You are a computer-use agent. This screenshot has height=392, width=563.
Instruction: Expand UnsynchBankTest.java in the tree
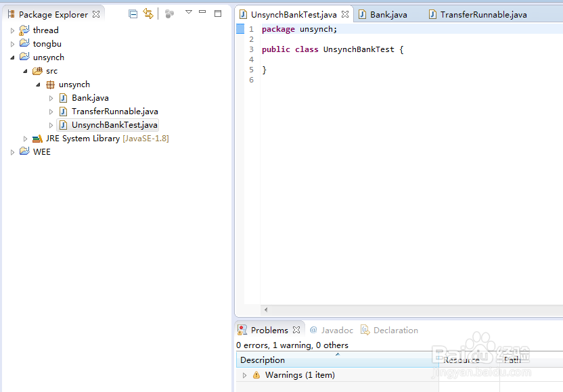click(x=51, y=125)
